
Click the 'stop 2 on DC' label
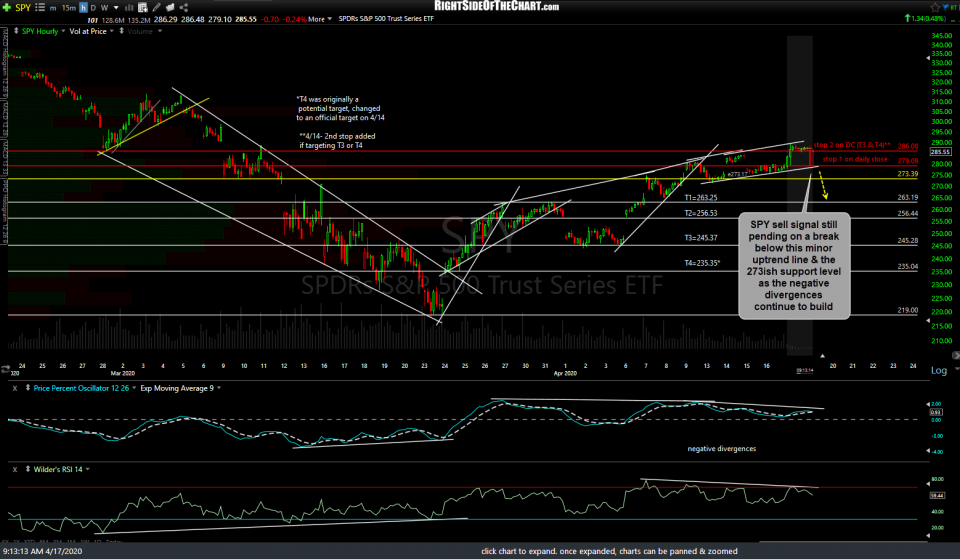click(852, 145)
